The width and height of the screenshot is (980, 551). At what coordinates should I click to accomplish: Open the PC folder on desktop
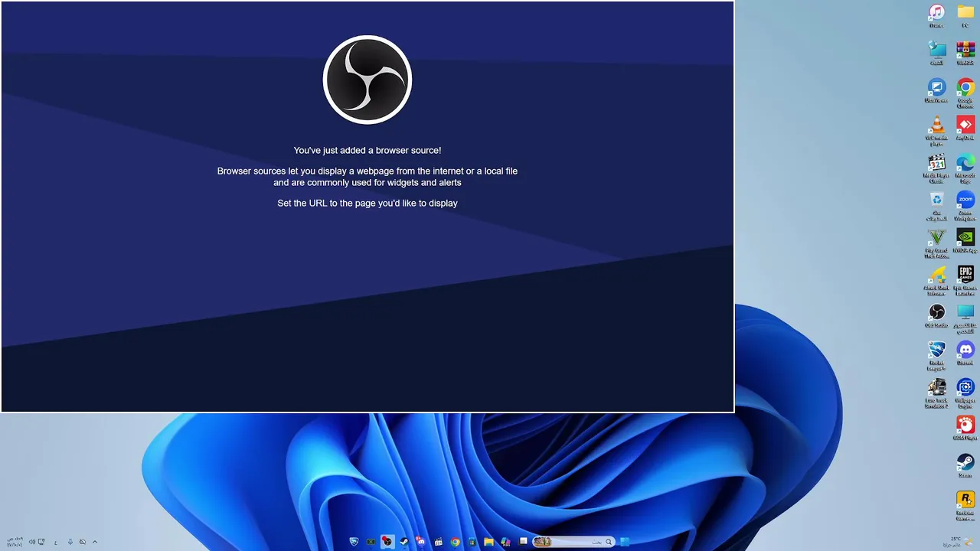(965, 15)
